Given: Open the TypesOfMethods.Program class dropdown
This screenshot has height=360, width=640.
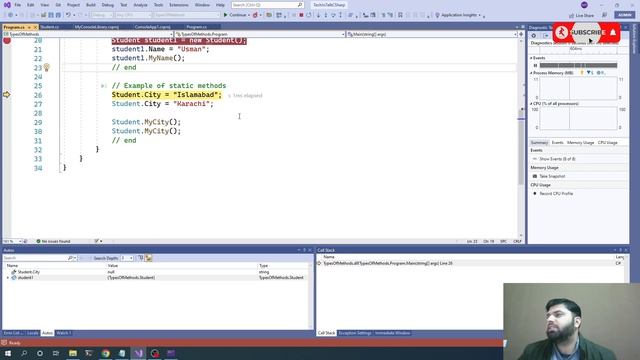Looking at the screenshot, I should 260,34.
